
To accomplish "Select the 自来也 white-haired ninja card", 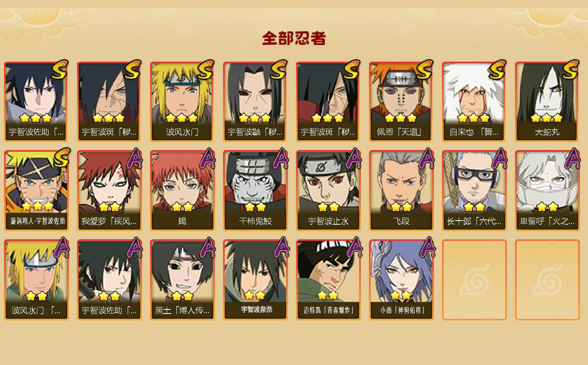I will 474,101.
